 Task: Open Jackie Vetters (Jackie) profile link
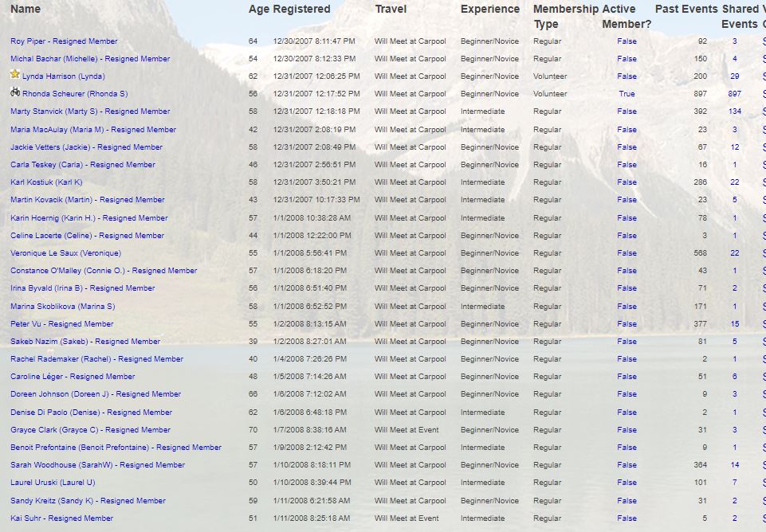tap(86, 147)
